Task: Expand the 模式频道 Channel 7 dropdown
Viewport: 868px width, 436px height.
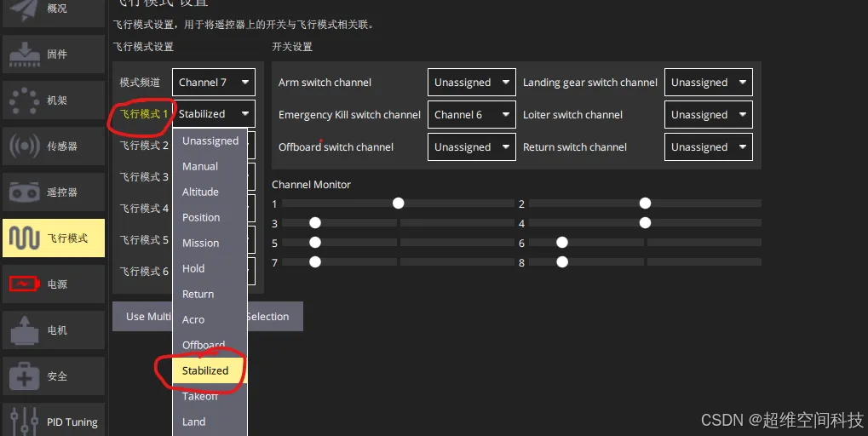Action: click(x=214, y=83)
